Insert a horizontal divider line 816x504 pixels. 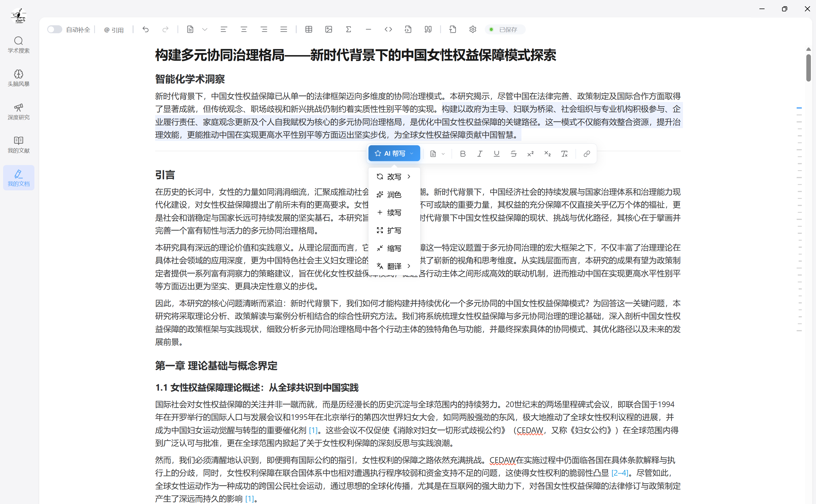(x=368, y=29)
